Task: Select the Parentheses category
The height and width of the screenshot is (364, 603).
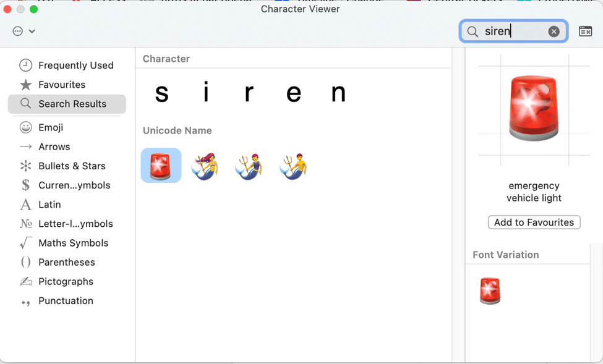Action: [67, 262]
